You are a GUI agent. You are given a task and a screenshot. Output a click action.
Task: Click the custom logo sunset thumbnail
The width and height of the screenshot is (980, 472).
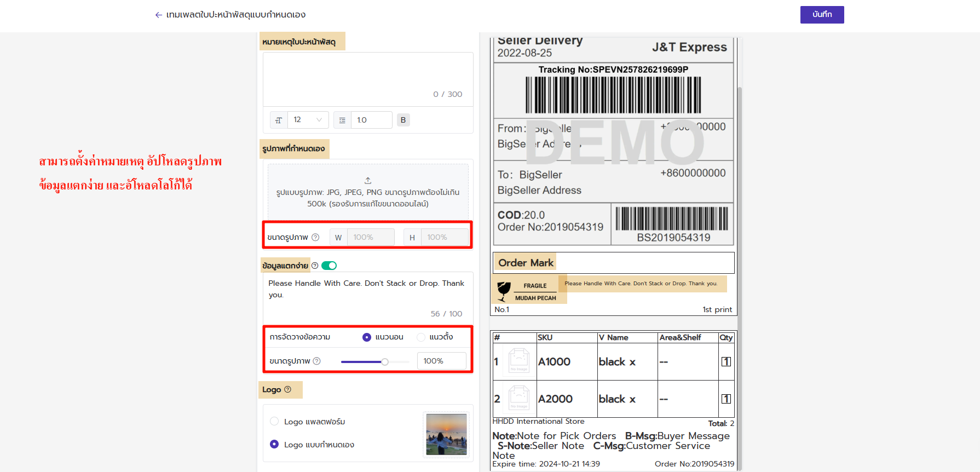(446, 434)
